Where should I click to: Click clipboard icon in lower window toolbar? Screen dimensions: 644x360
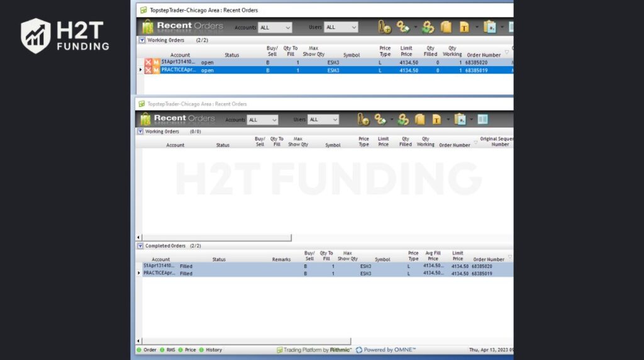[460, 120]
